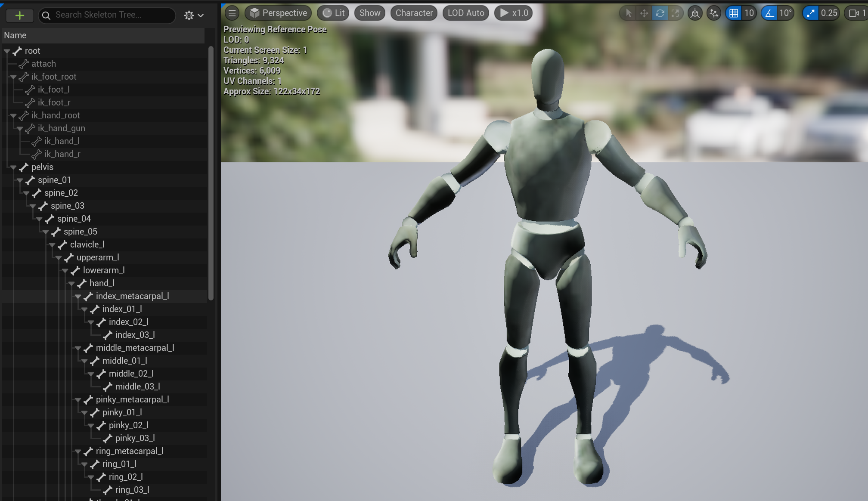868x501 pixels.
Task: Collapse the pelvis bone hierarchy
Action: [13, 167]
